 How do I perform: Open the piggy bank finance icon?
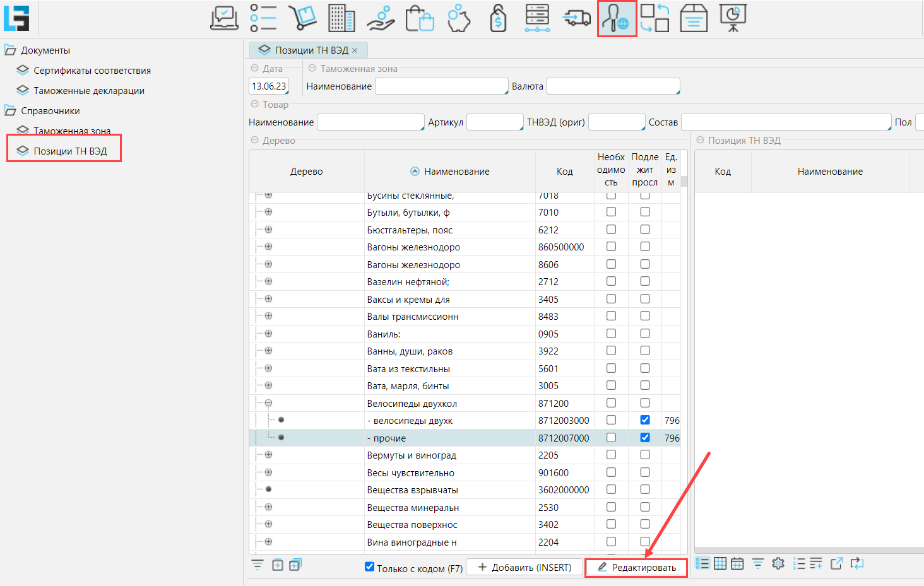point(459,18)
